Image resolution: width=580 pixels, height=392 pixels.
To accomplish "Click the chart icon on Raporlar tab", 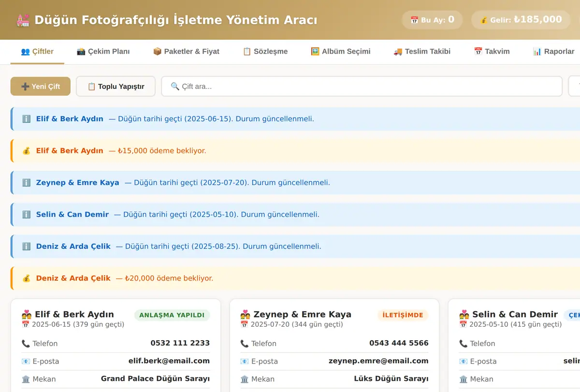I will point(537,51).
